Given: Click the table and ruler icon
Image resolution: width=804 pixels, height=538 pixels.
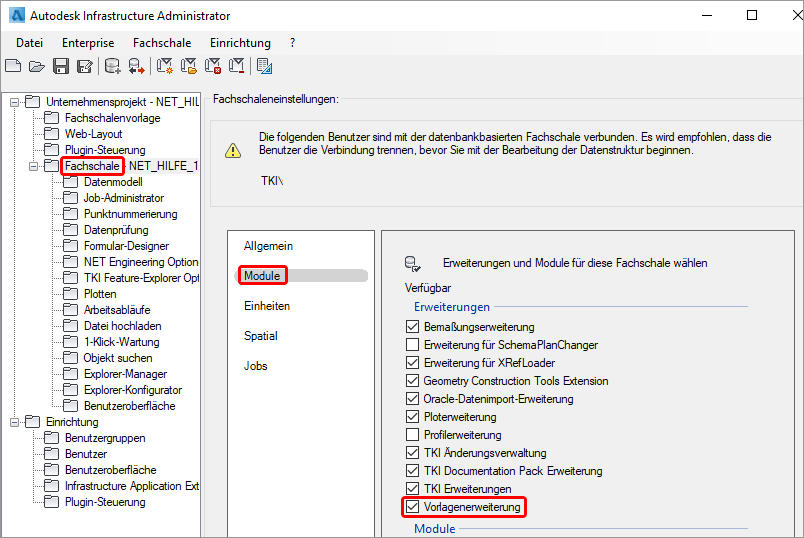Looking at the screenshot, I should pyautogui.click(x=265, y=66).
